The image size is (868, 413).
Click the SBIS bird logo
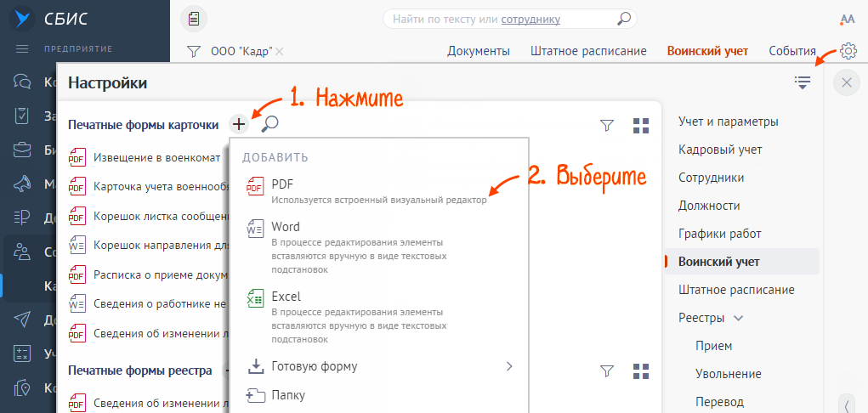coord(21,19)
